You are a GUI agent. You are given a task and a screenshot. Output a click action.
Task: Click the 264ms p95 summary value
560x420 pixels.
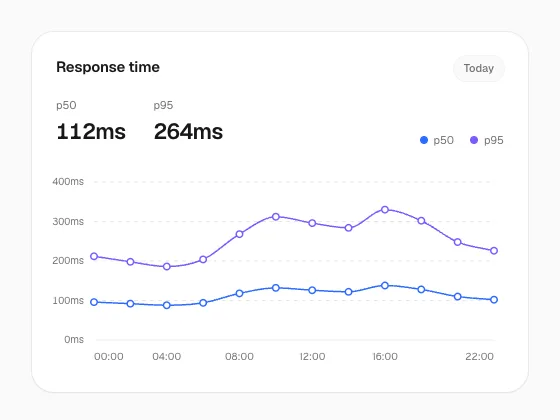[188, 131]
